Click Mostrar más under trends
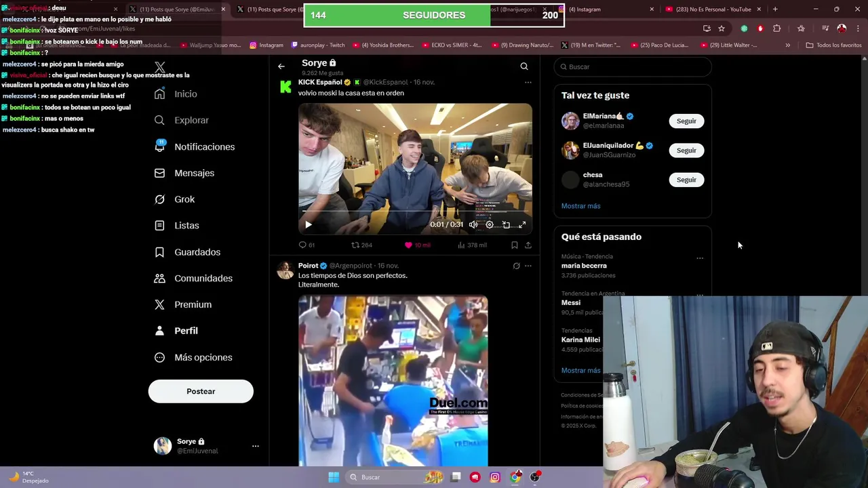The height and width of the screenshot is (488, 868). tap(580, 371)
